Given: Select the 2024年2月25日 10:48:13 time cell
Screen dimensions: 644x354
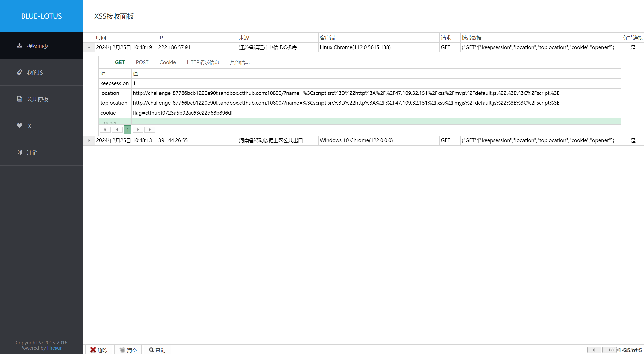Looking at the screenshot, I should click(x=126, y=140).
